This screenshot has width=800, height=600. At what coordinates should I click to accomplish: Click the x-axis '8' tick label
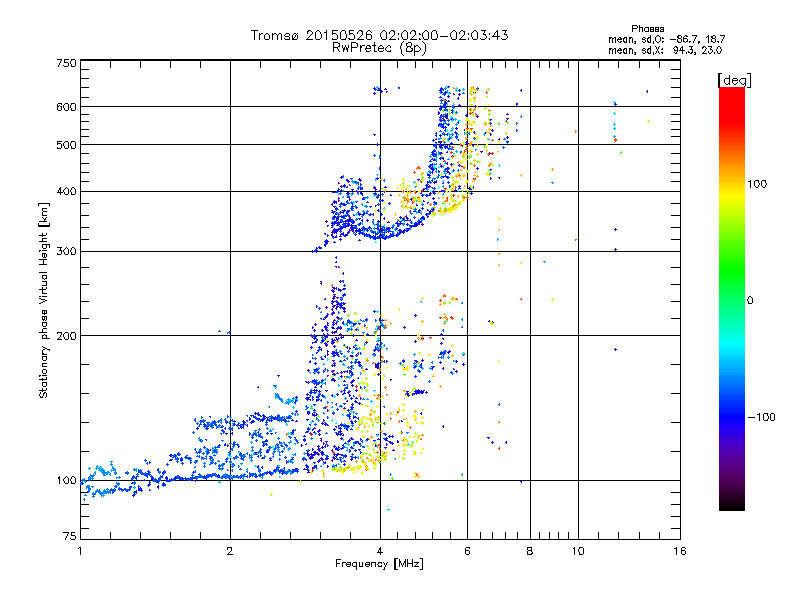tap(530, 551)
